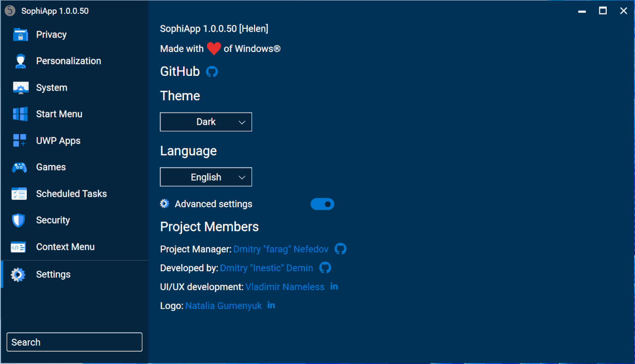Open GitHub icon beside Dmitry Nefedov
This screenshot has height=364, width=635.
(x=340, y=249)
